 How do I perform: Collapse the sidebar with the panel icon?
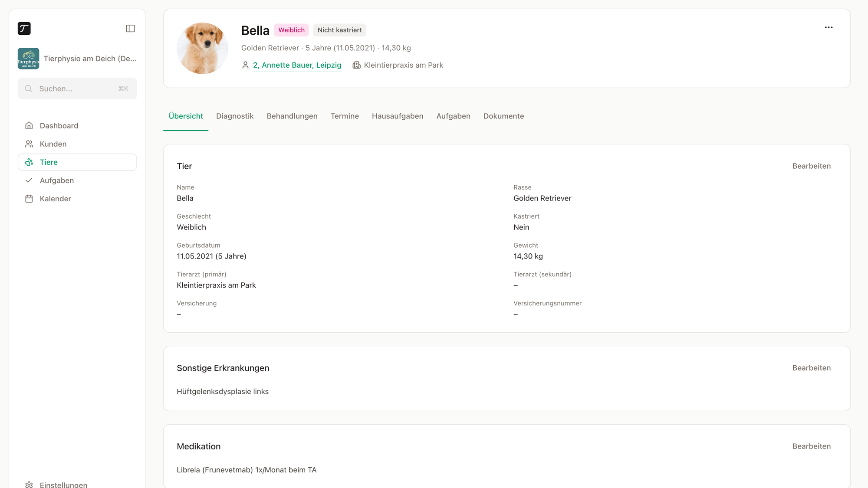click(x=130, y=29)
